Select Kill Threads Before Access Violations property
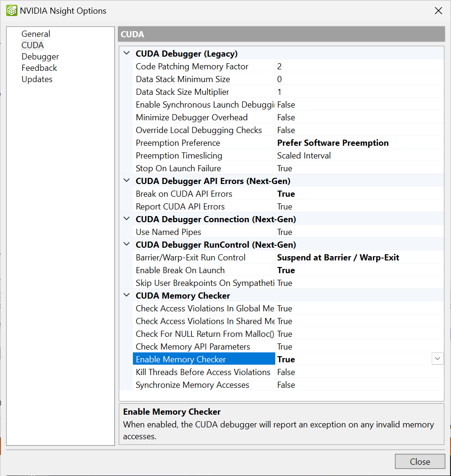Viewport: 451px width, 476px height. point(204,373)
